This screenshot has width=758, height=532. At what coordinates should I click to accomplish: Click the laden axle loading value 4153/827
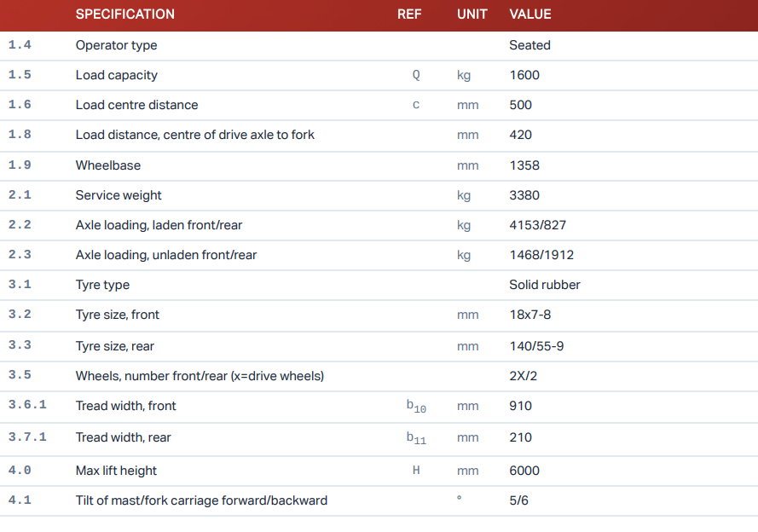(x=537, y=225)
